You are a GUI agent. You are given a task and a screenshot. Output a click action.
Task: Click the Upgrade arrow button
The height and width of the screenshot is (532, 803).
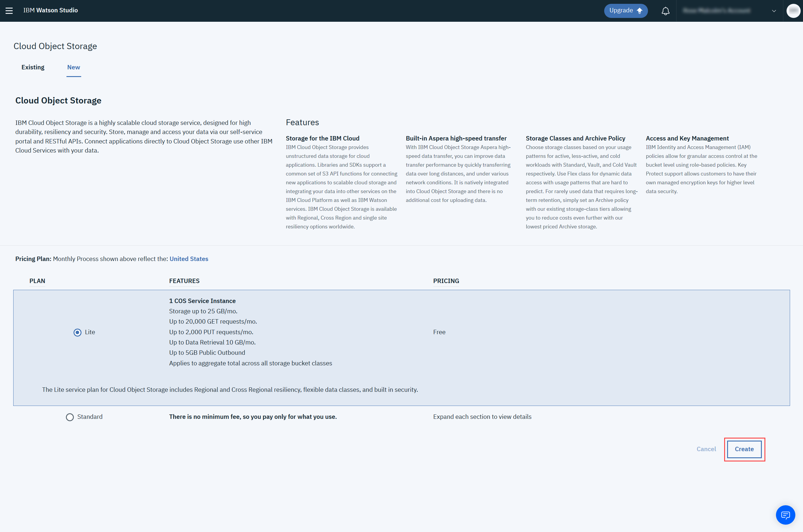pos(625,11)
